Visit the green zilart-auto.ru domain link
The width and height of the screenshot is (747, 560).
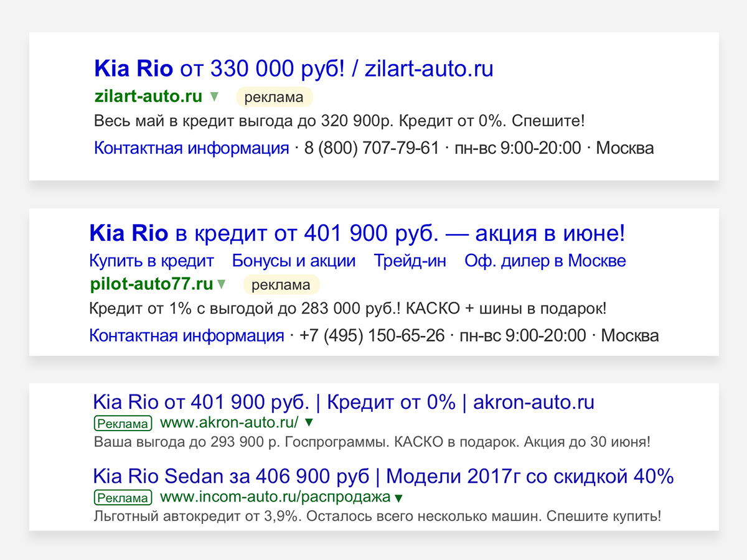click(x=148, y=96)
